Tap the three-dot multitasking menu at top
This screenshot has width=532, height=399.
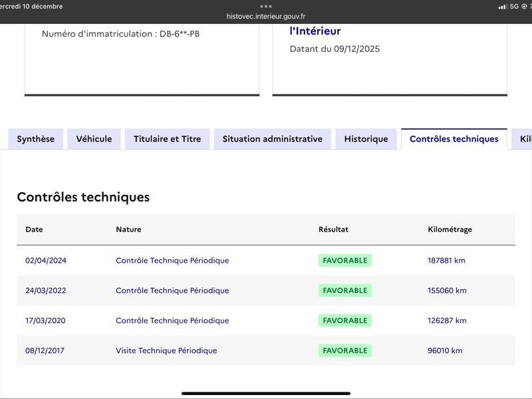[266, 6]
